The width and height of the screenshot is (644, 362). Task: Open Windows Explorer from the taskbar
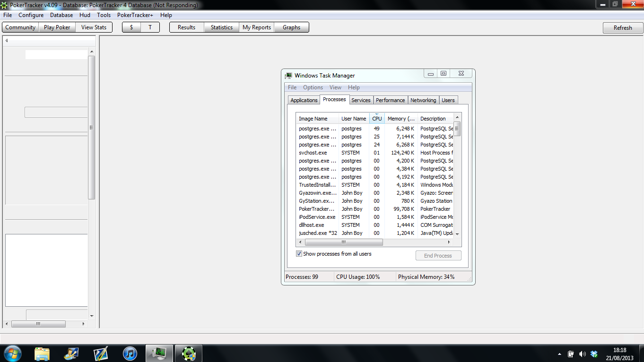[x=42, y=353]
